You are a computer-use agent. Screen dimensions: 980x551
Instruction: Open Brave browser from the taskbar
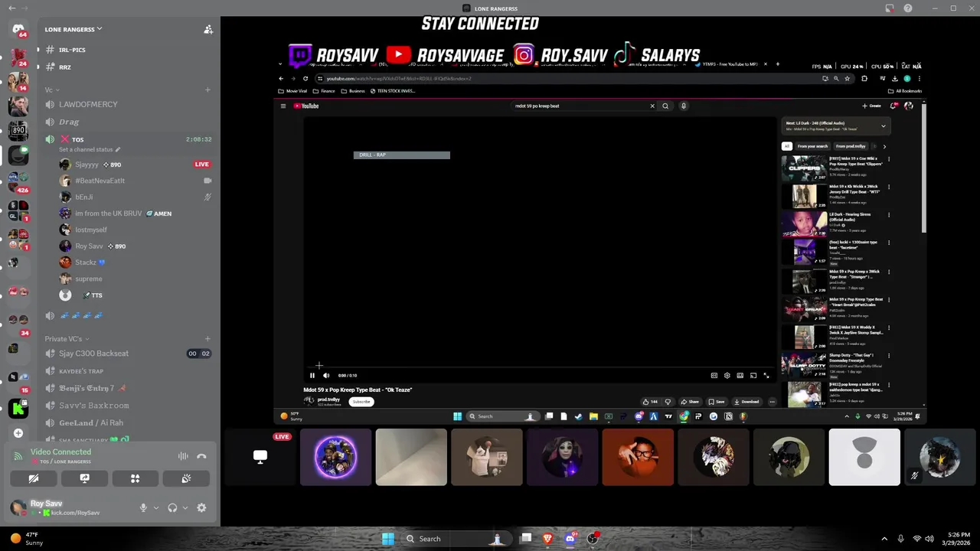click(547, 539)
